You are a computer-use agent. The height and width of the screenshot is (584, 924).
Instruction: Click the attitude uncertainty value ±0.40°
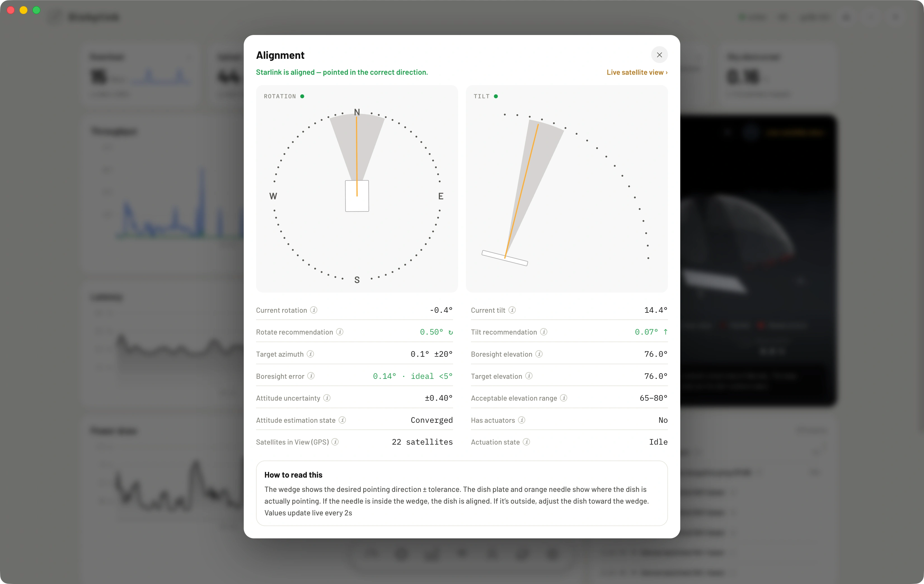[438, 398]
